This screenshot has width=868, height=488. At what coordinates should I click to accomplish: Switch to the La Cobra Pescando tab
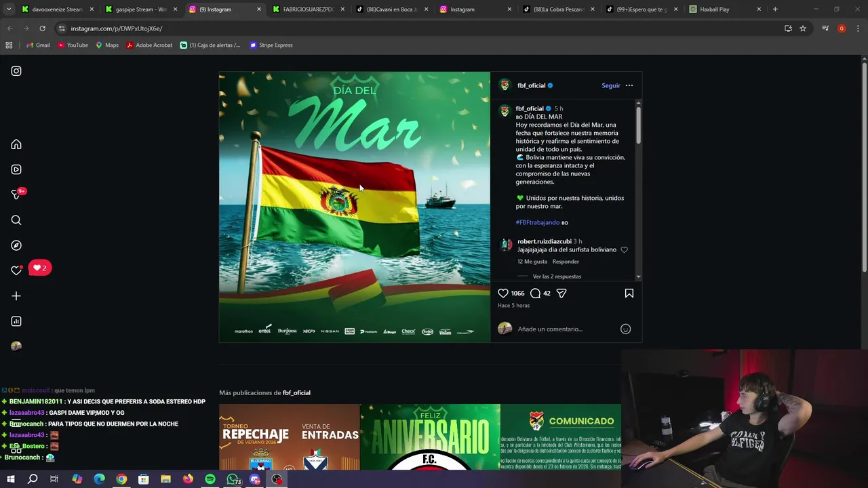(x=559, y=9)
